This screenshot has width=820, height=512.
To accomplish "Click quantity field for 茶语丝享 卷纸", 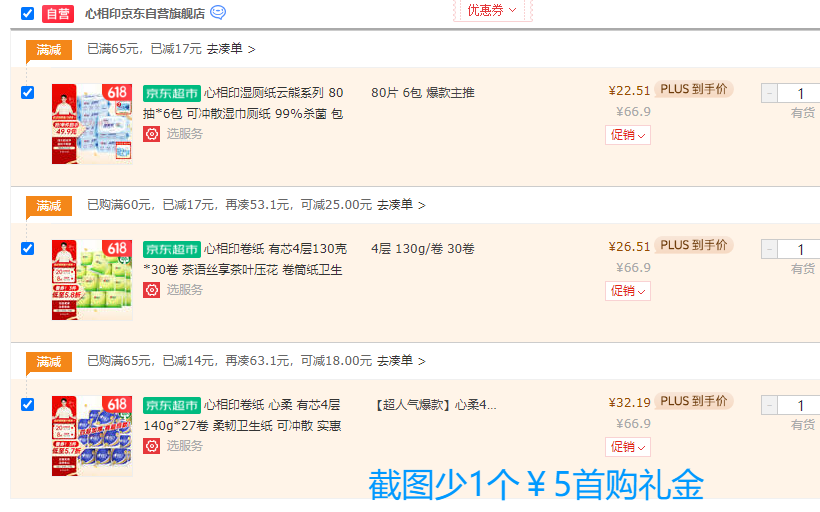I will click(x=799, y=249).
